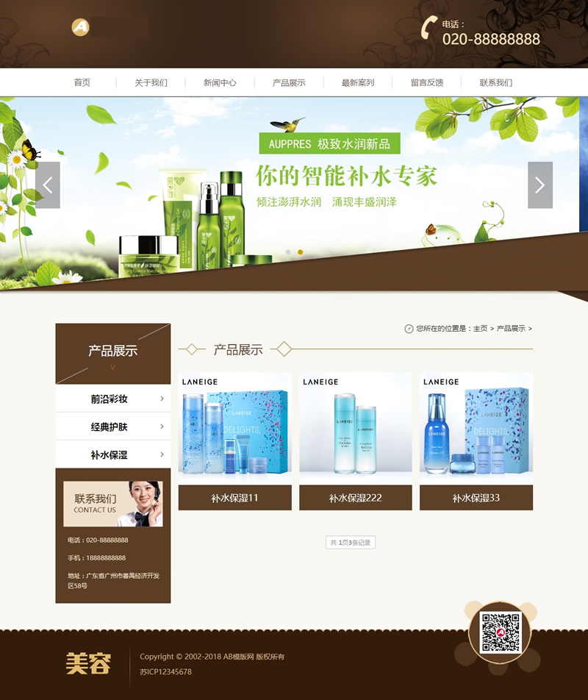Select the first carousel dot indicator
Viewport: 588px width, 700px height.
coord(288,252)
